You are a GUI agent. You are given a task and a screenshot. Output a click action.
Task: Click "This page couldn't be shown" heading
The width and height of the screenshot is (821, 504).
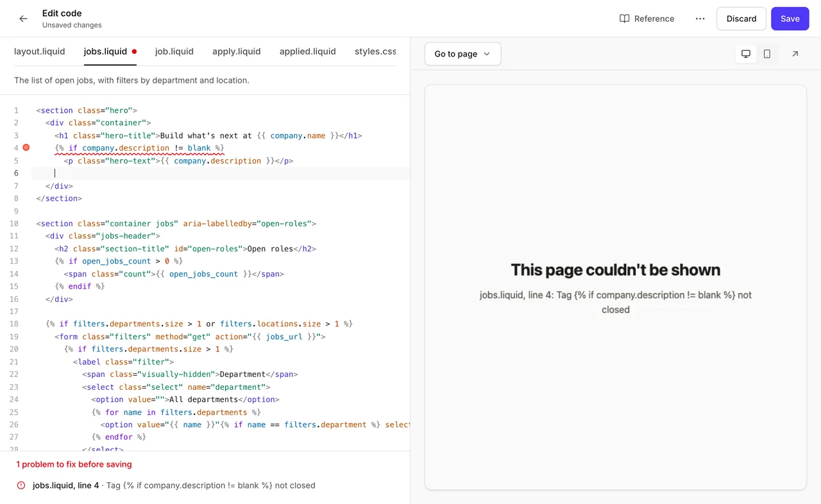click(616, 270)
